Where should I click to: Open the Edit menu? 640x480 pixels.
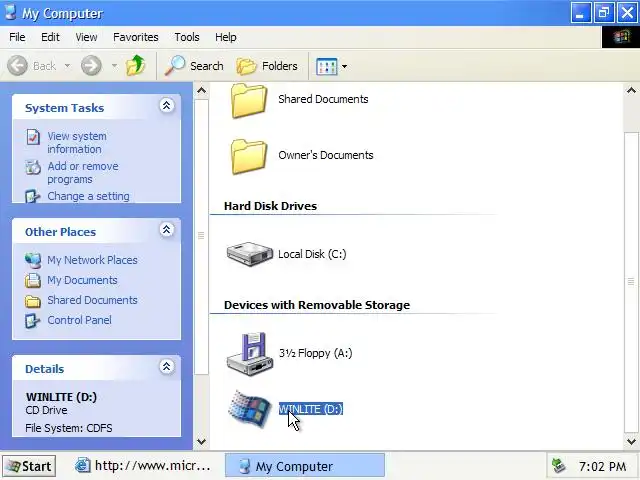(50, 37)
